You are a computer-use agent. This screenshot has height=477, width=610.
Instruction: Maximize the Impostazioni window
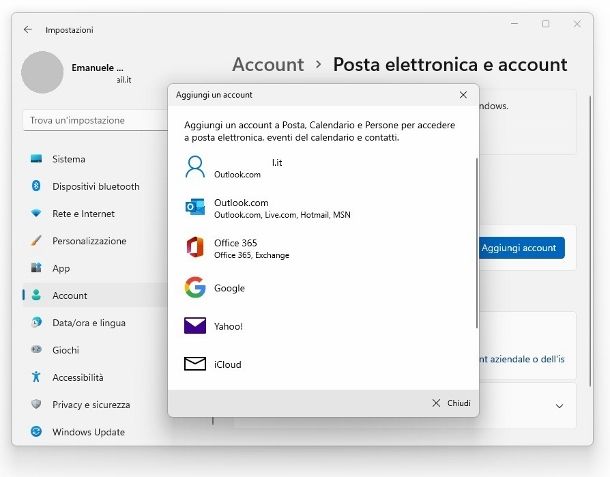click(x=545, y=24)
